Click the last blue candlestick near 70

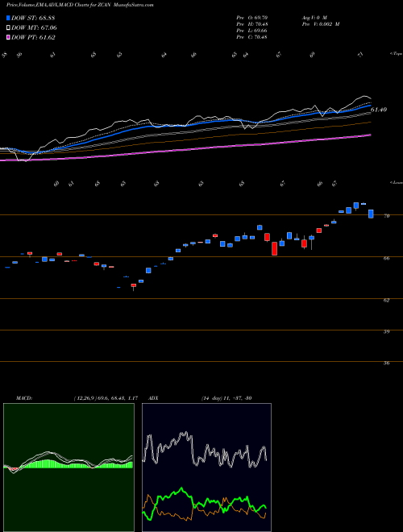coord(371,214)
